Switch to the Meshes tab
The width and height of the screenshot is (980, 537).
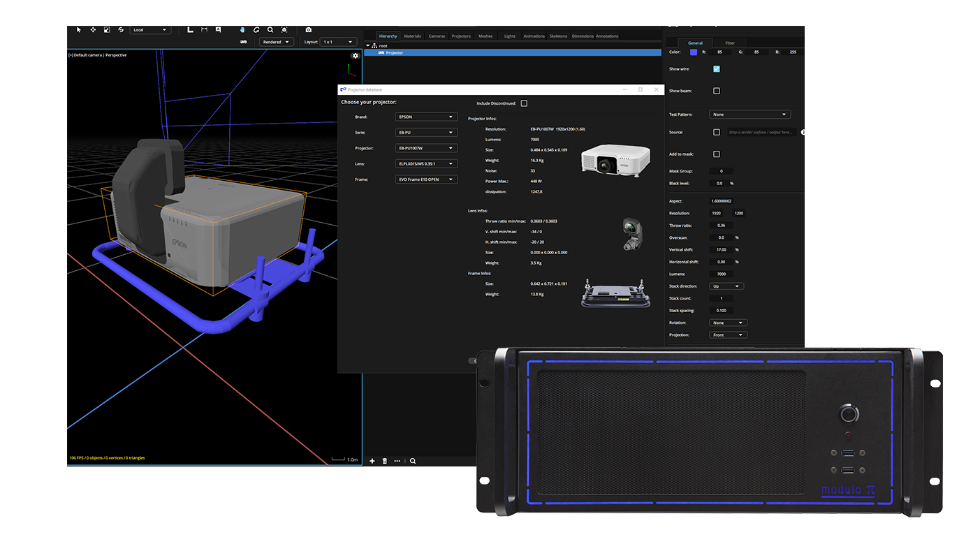click(485, 36)
